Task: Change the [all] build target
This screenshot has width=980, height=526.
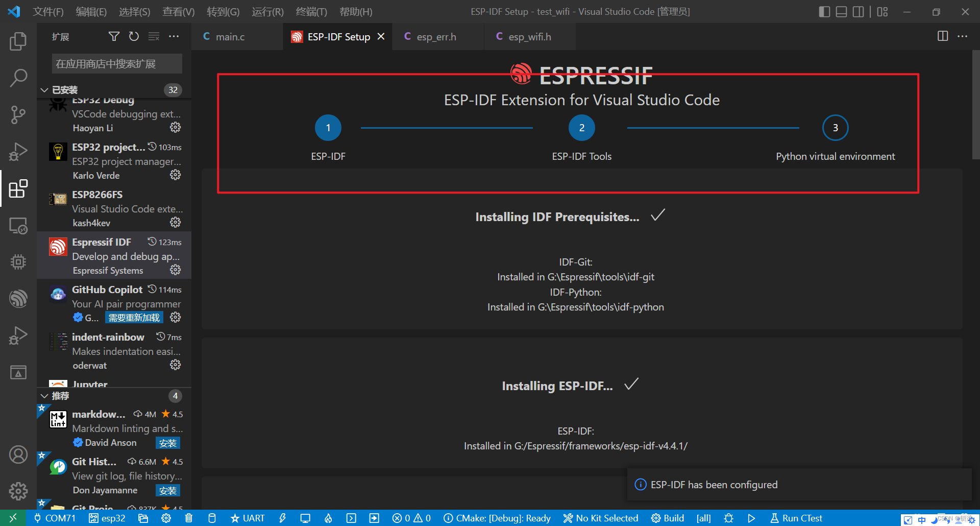Action: pos(703,518)
